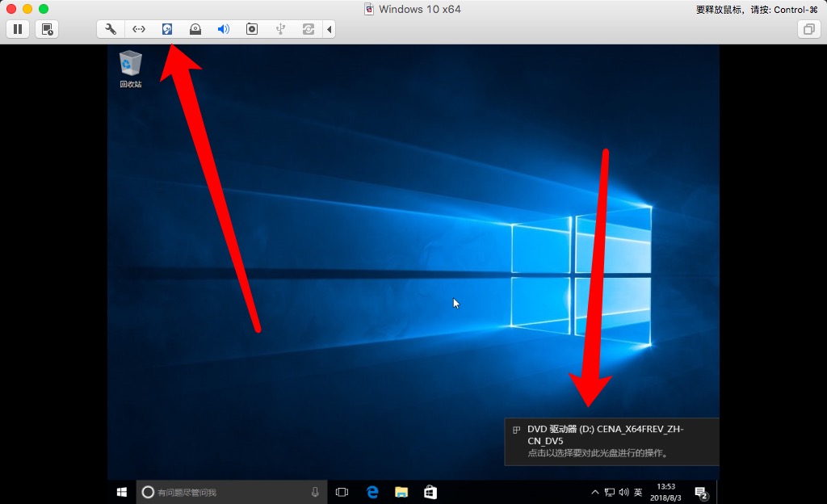827x504 pixels.
Task: Click the Windows 10 x64 window title
Action: pyautogui.click(x=420, y=9)
